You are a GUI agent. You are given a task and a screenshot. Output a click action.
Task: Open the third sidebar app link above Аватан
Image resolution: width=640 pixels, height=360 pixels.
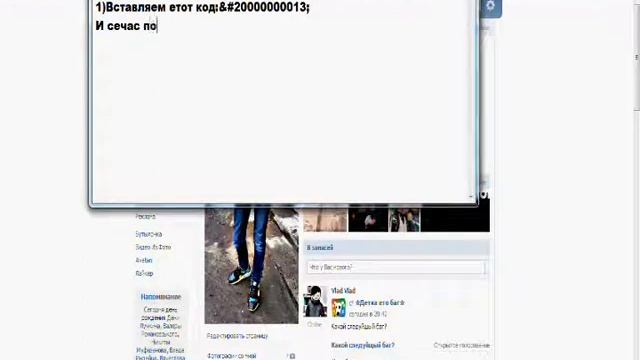153,247
